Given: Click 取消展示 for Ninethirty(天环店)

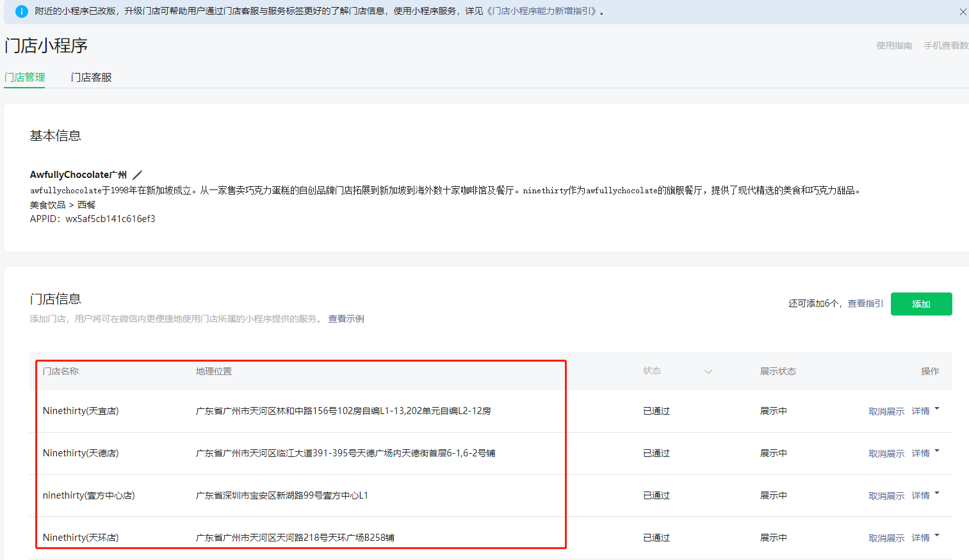Looking at the screenshot, I should coord(886,538).
